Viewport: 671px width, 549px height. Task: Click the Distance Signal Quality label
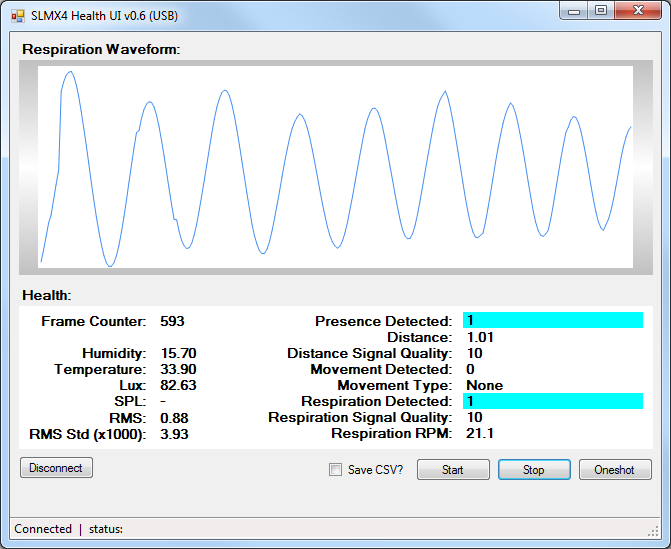coord(370,353)
